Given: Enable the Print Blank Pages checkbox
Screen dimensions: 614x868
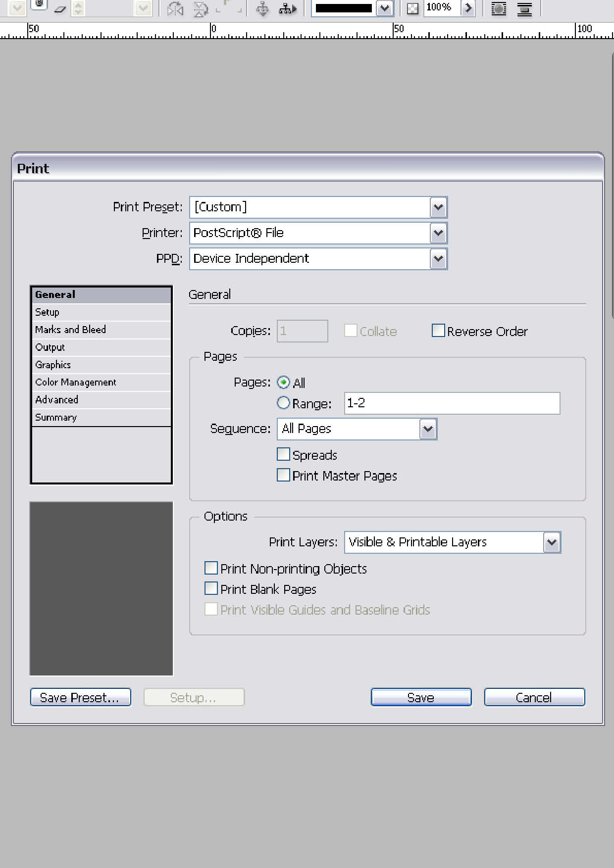Looking at the screenshot, I should [211, 588].
